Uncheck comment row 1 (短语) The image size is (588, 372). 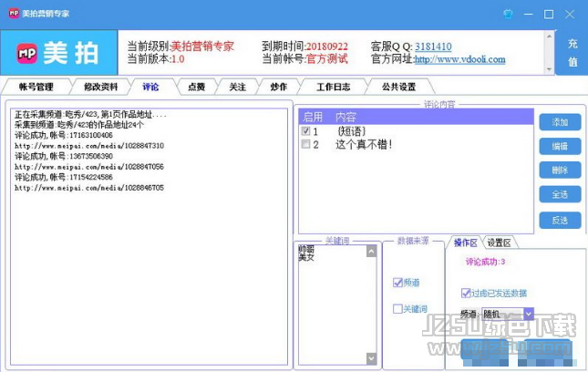tap(306, 131)
